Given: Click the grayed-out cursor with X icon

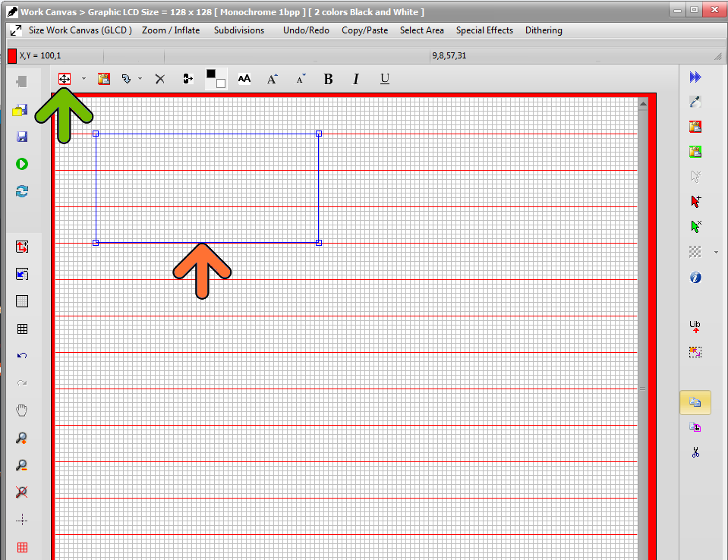Looking at the screenshot, I should click(x=695, y=177).
